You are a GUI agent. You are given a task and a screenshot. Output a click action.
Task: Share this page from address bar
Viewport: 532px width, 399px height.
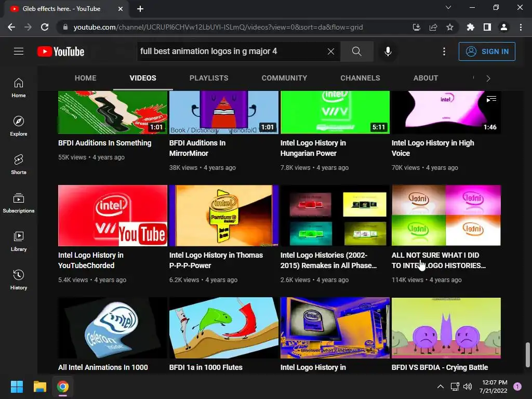coord(433,27)
